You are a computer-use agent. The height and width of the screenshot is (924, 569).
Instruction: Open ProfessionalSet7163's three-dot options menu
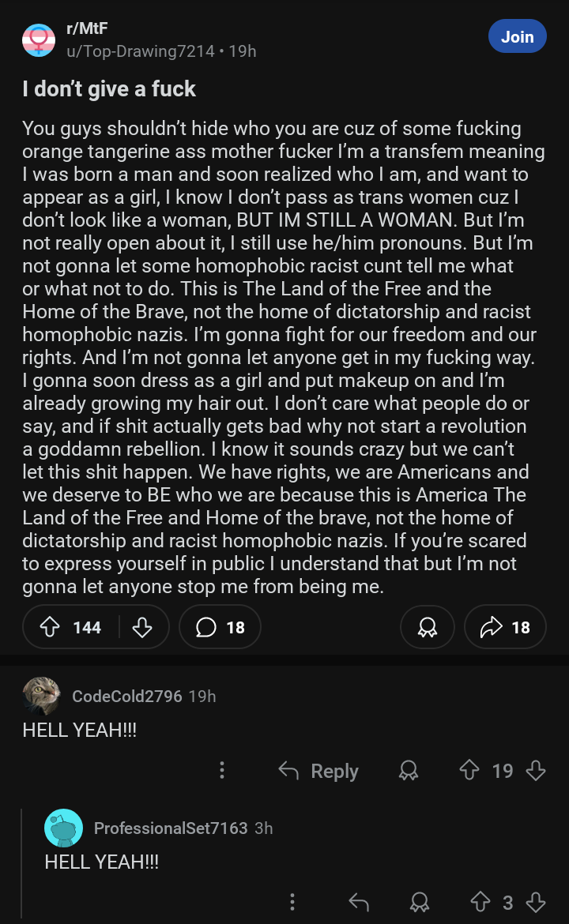(292, 902)
